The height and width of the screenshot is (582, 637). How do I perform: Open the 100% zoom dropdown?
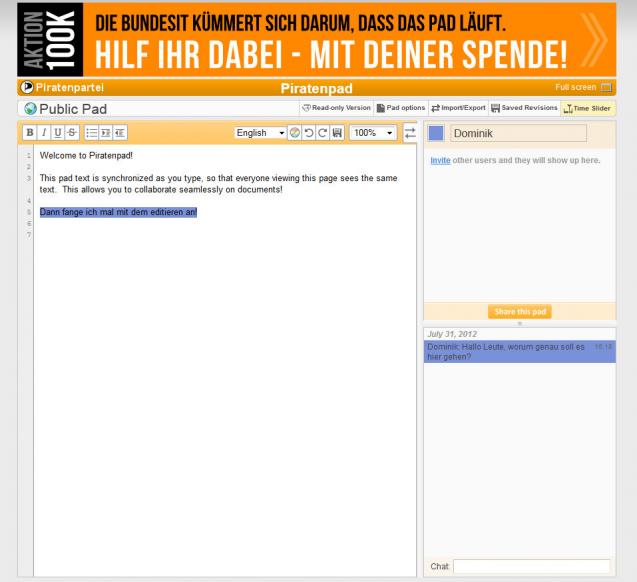(x=372, y=133)
